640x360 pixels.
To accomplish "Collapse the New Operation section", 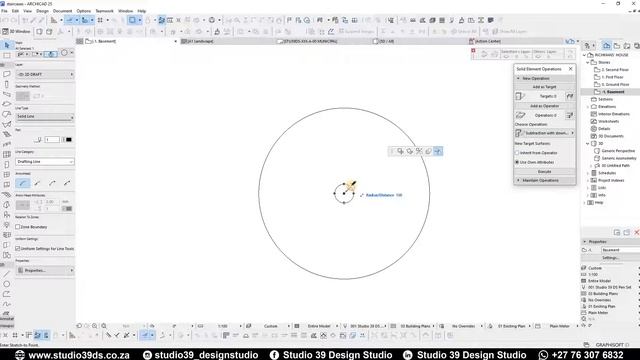I will [518, 78].
